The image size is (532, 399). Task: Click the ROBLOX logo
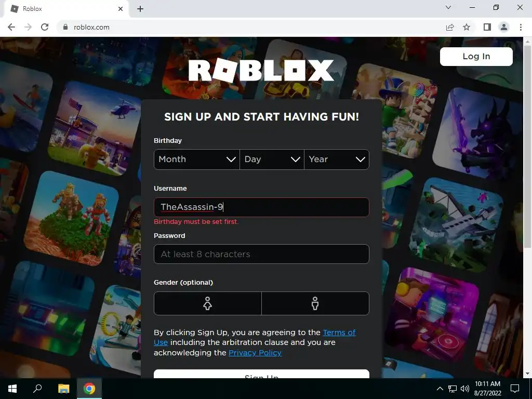[261, 71]
